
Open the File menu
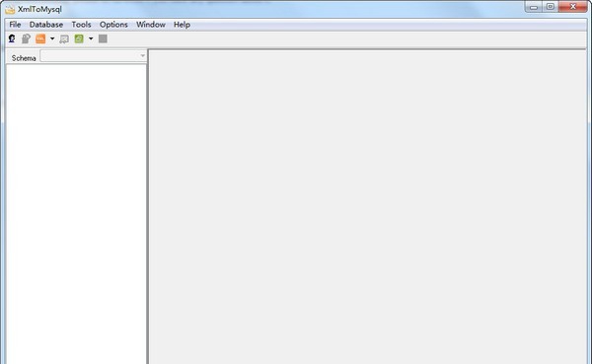coord(15,25)
